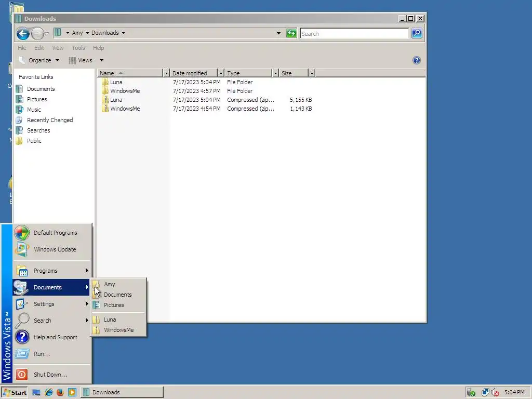Open the Edit menu
This screenshot has width=532, height=399.
click(x=39, y=48)
